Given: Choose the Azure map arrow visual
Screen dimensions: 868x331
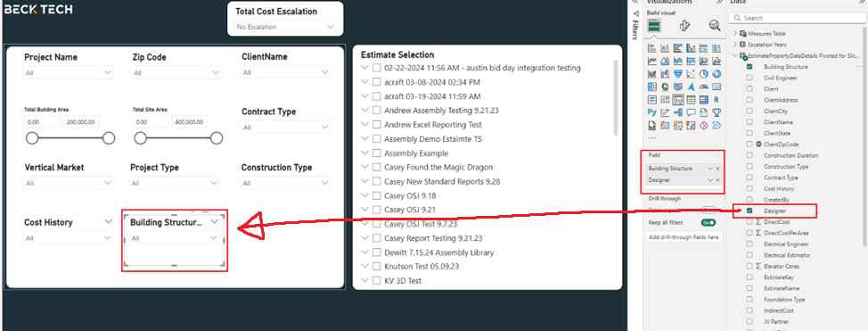Looking at the screenshot, I should [x=691, y=87].
